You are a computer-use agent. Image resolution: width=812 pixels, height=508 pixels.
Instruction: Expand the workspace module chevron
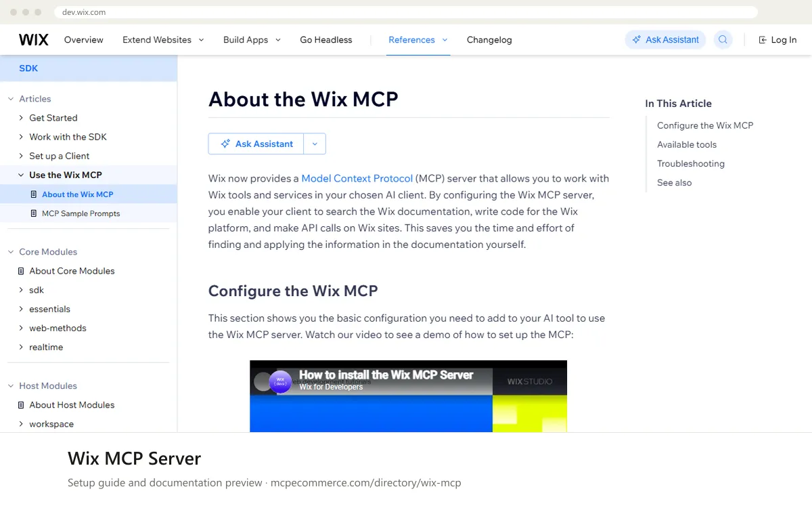pos(21,424)
